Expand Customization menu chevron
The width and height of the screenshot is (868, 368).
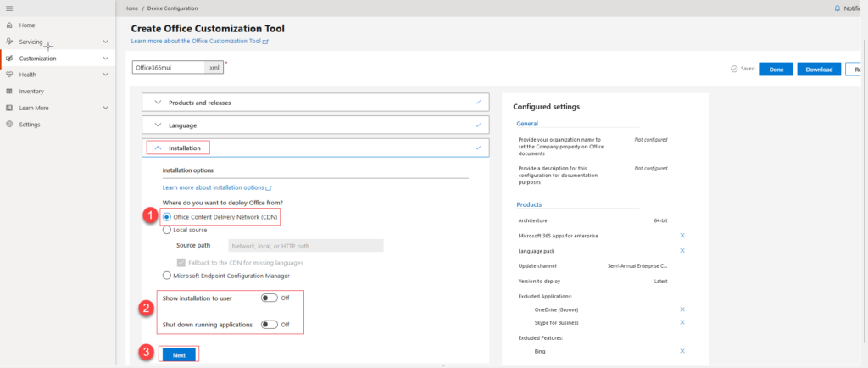[x=106, y=59]
